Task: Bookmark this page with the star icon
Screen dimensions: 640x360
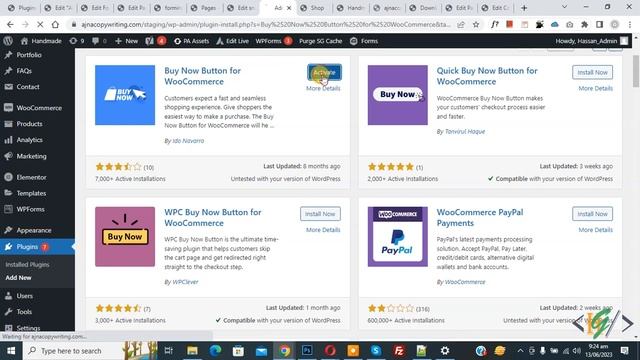Action: coord(476,24)
